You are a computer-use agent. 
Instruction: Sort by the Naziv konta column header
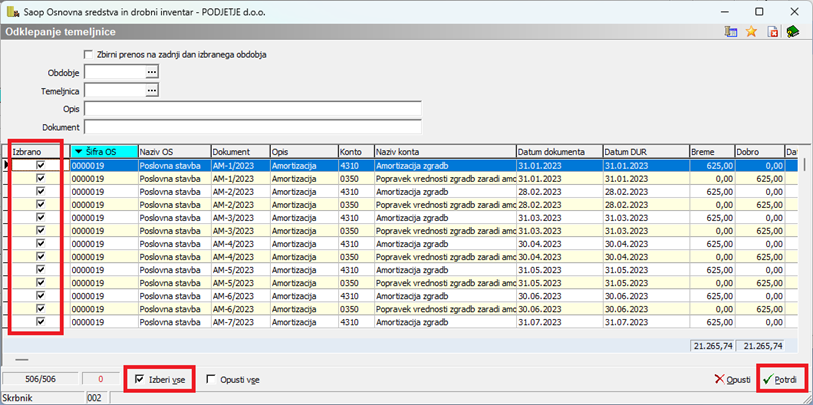[445, 152]
